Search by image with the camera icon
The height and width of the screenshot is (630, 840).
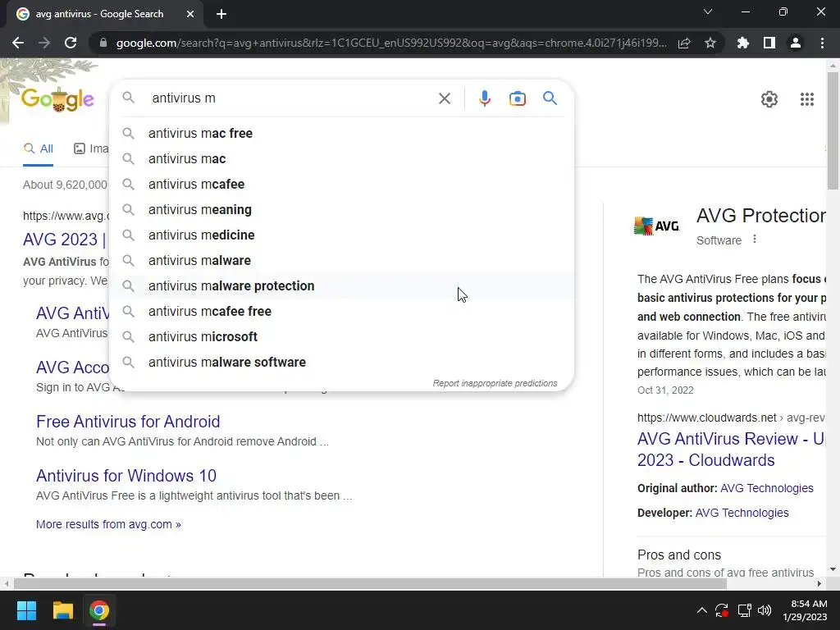pos(517,98)
